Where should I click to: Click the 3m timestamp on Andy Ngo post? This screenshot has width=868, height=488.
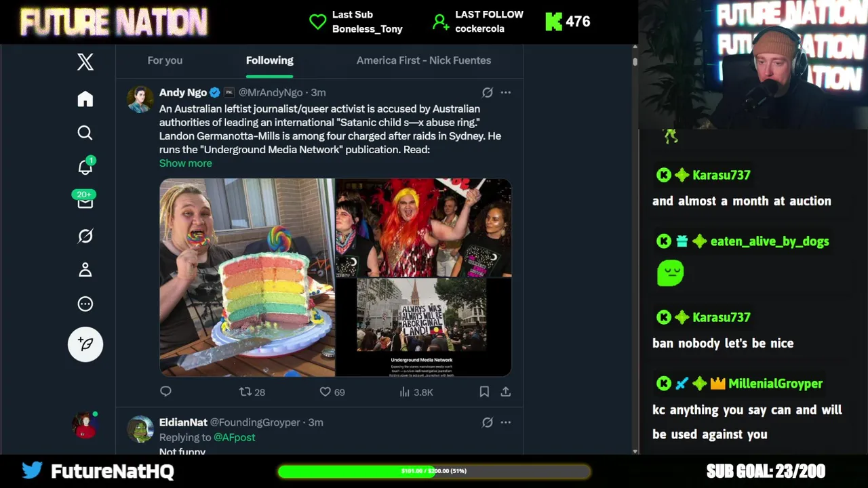(x=318, y=92)
